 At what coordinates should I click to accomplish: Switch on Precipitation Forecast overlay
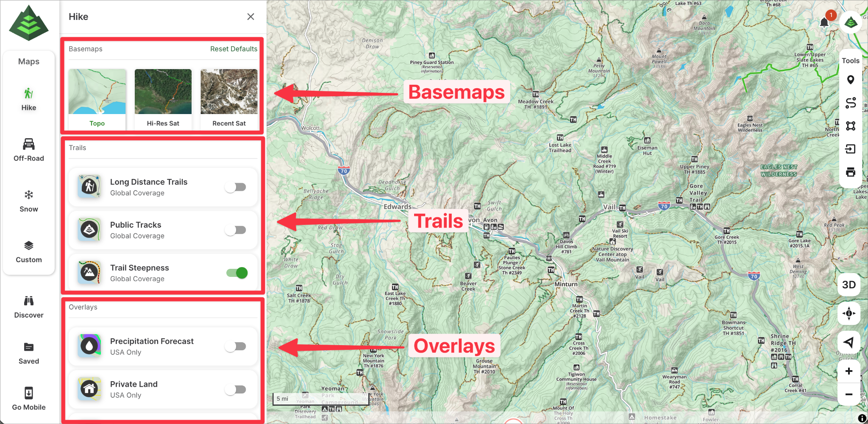tap(236, 346)
